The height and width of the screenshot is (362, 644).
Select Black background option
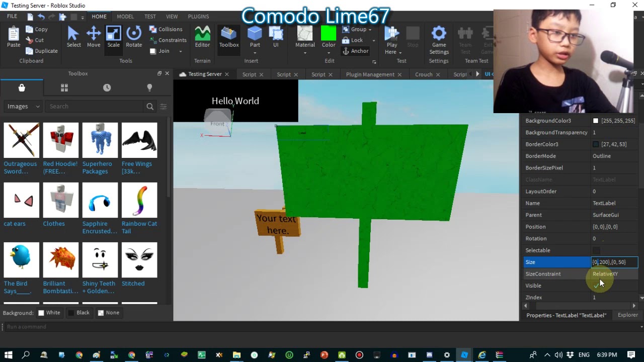click(78, 313)
